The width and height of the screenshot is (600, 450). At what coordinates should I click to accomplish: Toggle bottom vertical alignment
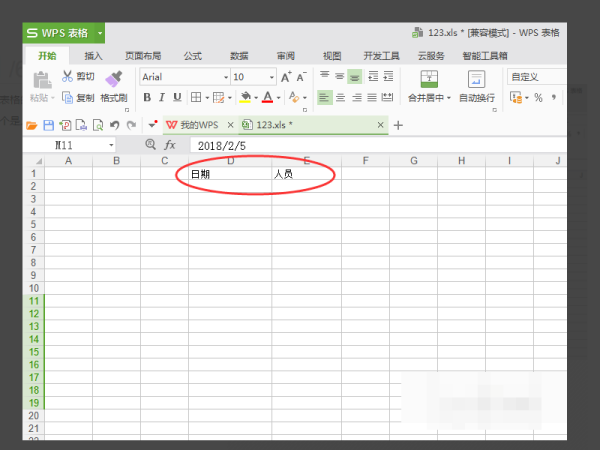coord(355,77)
